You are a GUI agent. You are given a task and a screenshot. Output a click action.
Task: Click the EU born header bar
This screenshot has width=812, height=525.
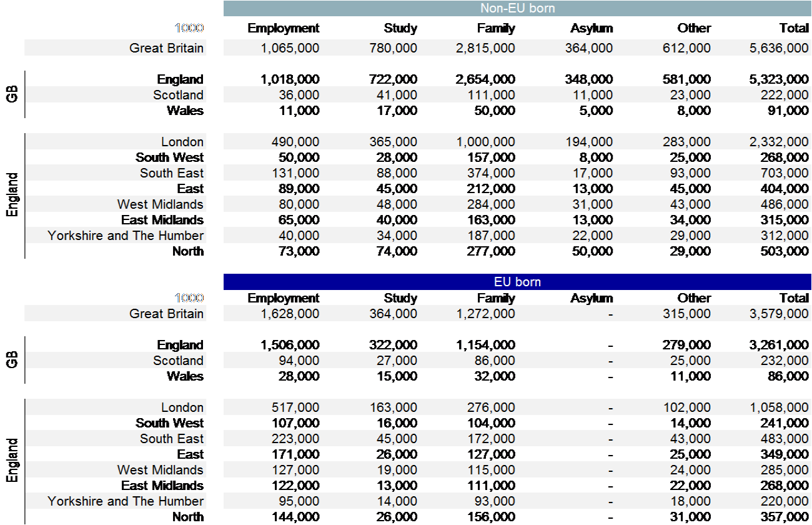tap(518, 282)
